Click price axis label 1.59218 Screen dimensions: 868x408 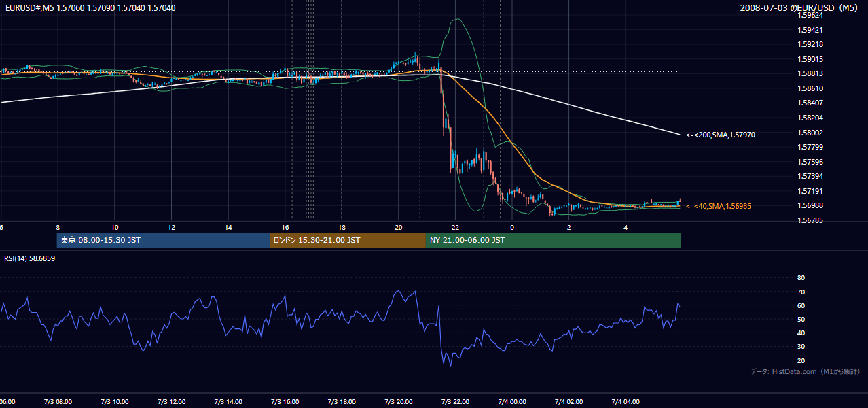tap(811, 44)
